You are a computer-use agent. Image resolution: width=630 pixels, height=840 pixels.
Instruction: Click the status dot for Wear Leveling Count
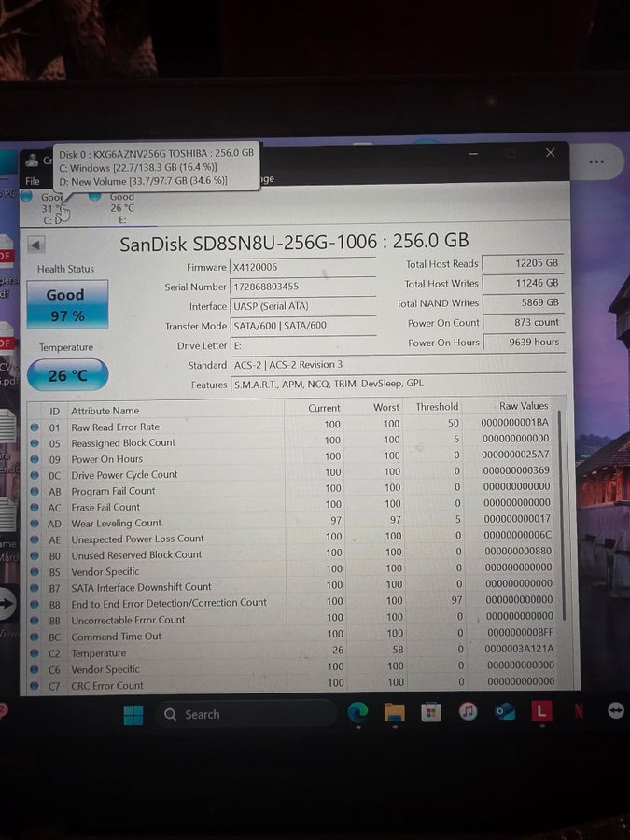(35, 524)
